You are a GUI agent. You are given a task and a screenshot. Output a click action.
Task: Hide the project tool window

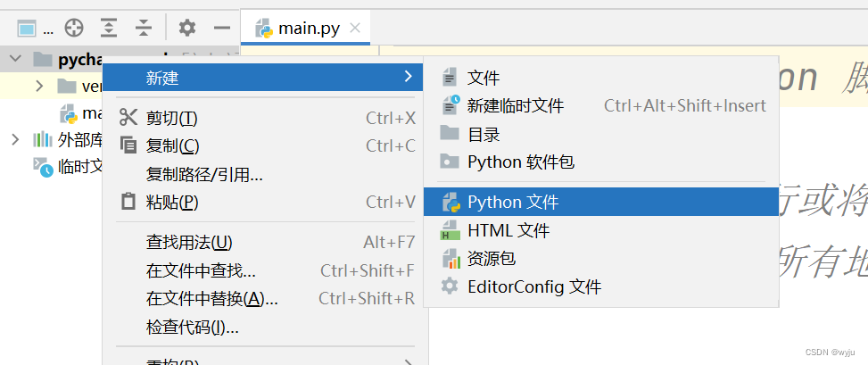click(222, 27)
